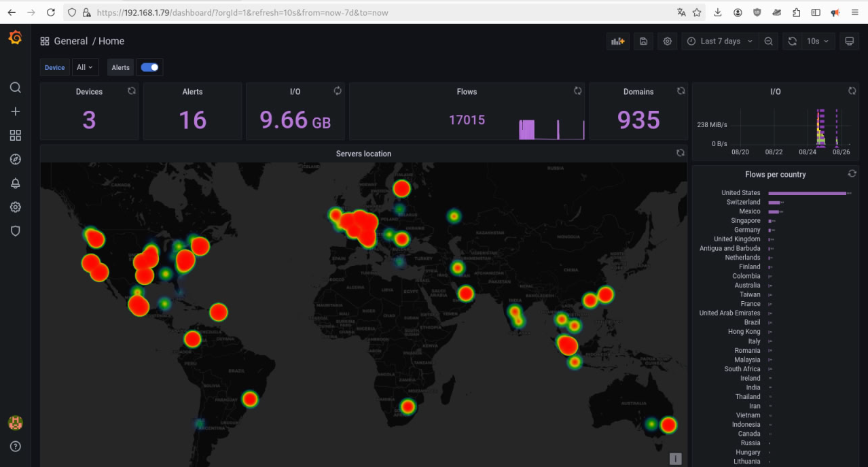Image resolution: width=868 pixels, height=467 pixels.
Task: Click the Save dashboard icon
Action: [x=643, y=41]
